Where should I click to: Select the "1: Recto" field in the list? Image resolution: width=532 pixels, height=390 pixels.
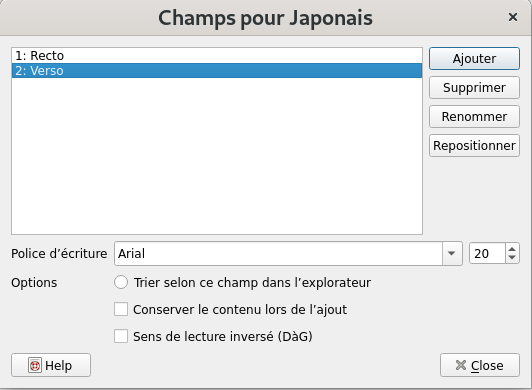pos(217,55)
